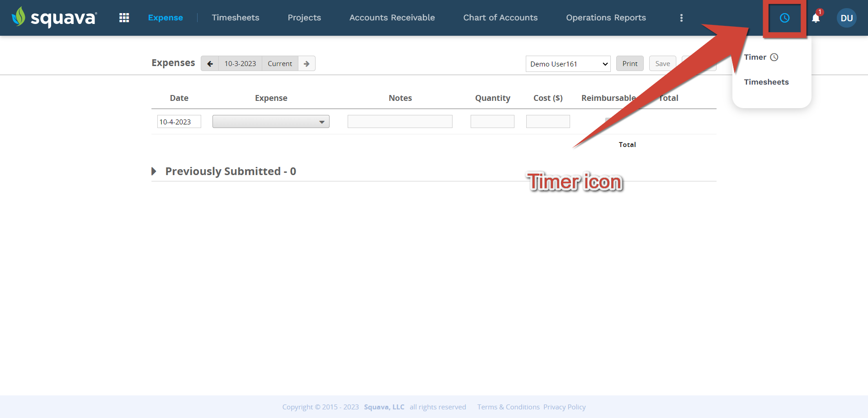Open the DU user avatar menu
Viewport: 868px width, 418px height.
pos(847,18)
